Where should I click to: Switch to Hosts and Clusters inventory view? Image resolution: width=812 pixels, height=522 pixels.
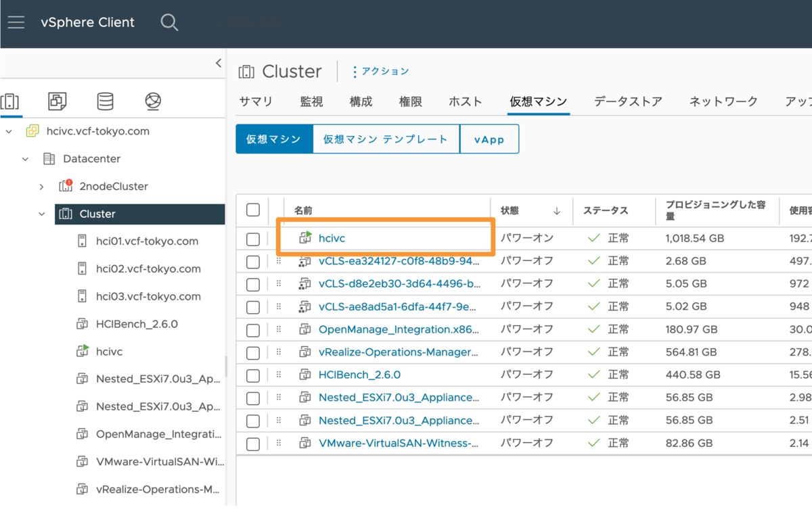(x=10, y=101)
